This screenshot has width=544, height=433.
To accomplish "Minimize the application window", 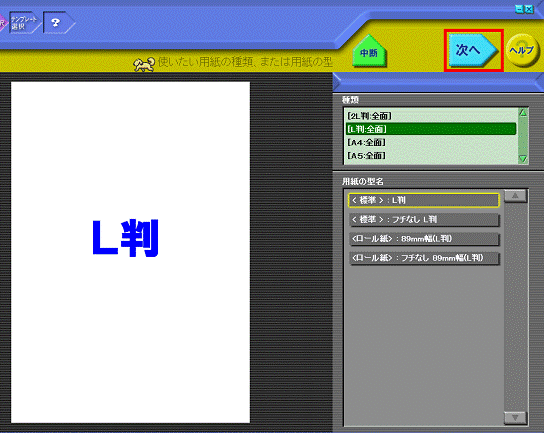I will [519, 9].
